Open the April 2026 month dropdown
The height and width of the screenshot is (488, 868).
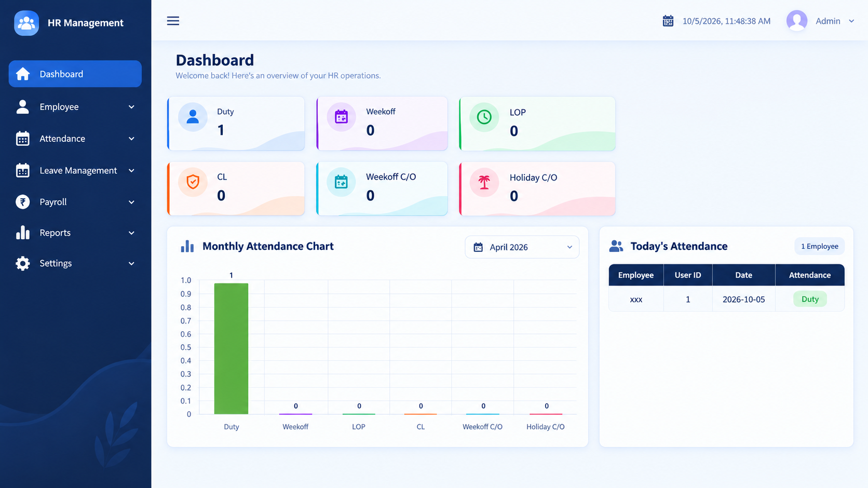[x=522, y=247]
